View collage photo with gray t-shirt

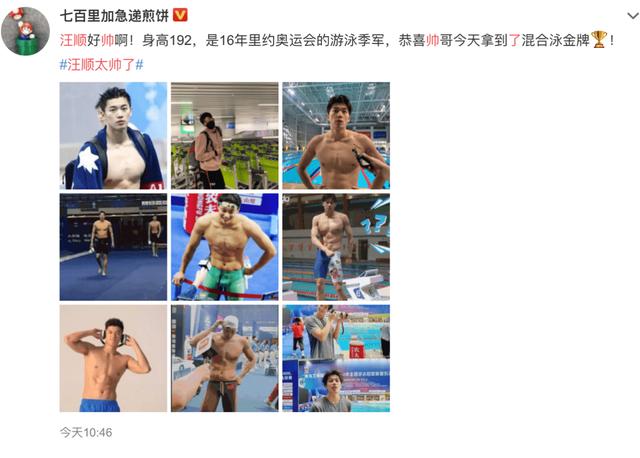336,358
